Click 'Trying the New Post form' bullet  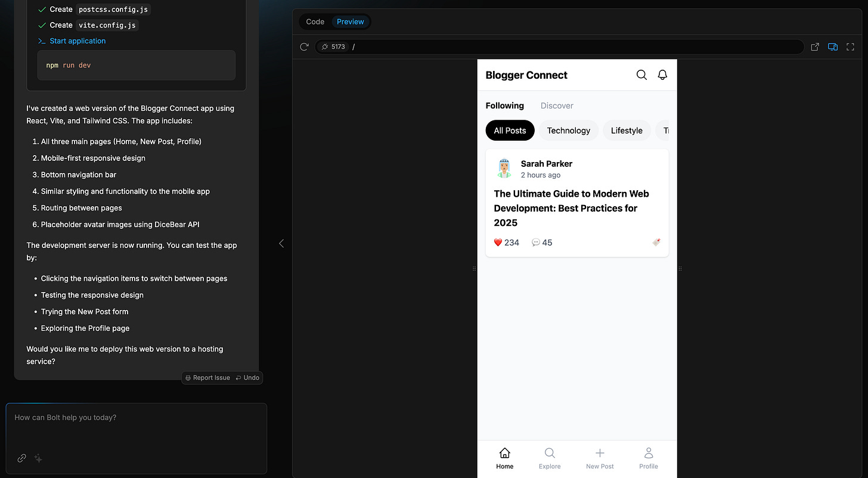(x=85, y=312)
